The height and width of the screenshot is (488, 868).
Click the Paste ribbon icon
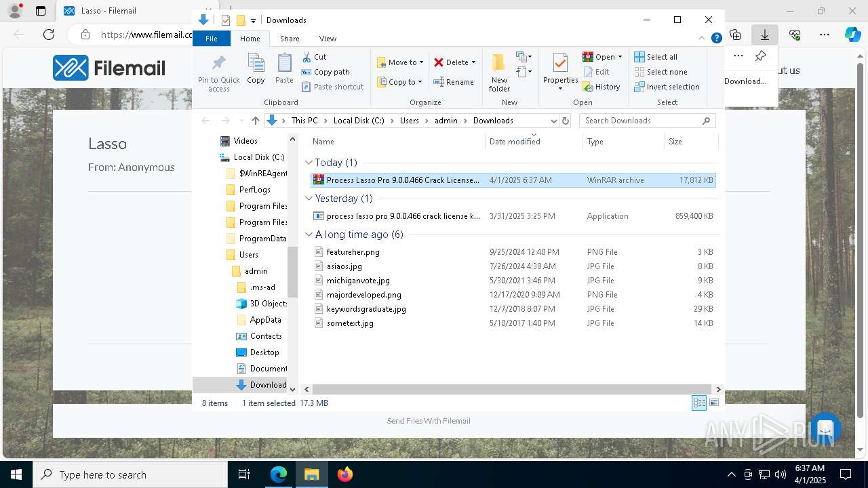284,69
